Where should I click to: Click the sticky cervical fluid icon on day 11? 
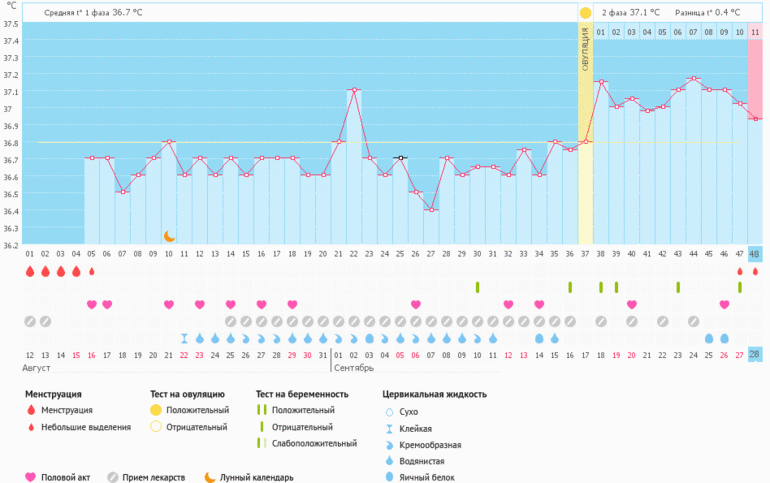184,338
